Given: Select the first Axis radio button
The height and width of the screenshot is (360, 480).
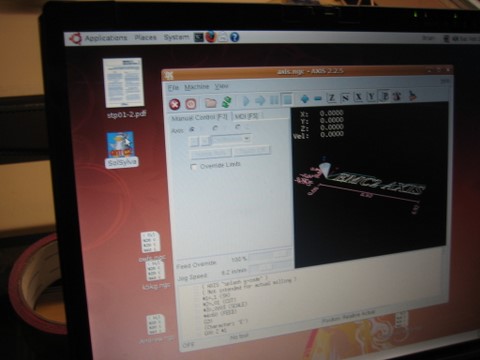Looking at the screenshot, I should tap(192, 129).
